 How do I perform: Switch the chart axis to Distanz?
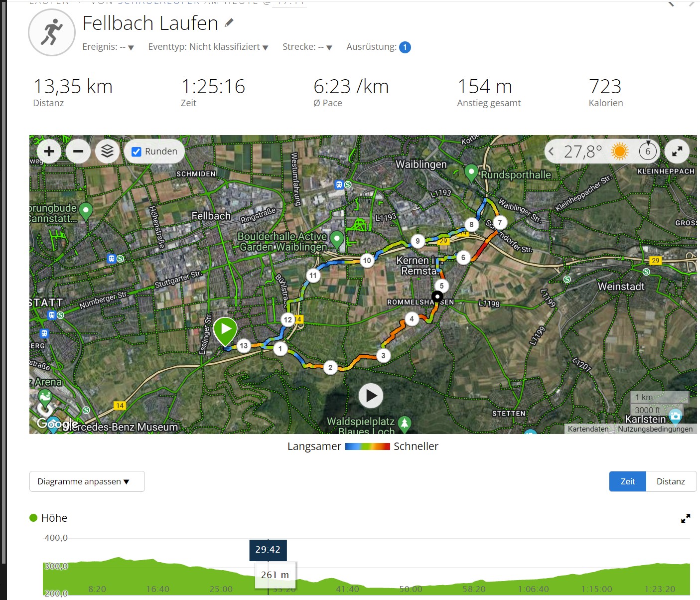coord(671,481)
